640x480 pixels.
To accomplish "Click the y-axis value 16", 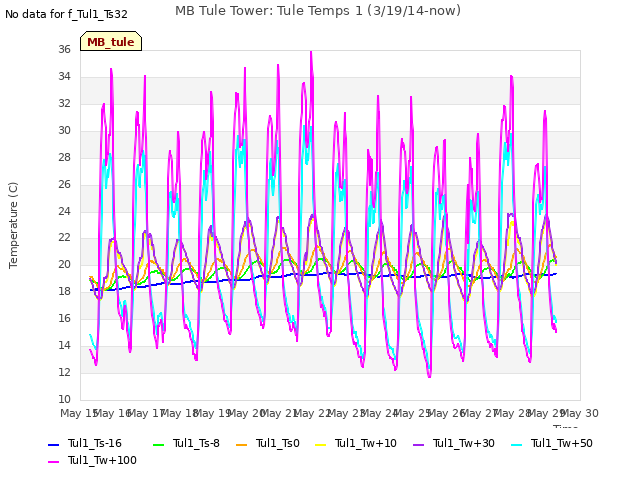I will tap(64, 318).
